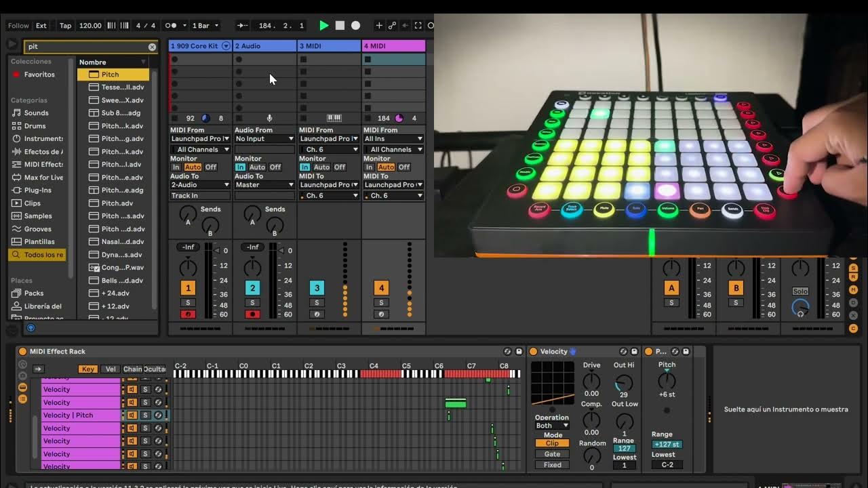This screenshot has width=868, height=488.
Task: Switch rack zone editor to Vel
Action: click(110, 369)
